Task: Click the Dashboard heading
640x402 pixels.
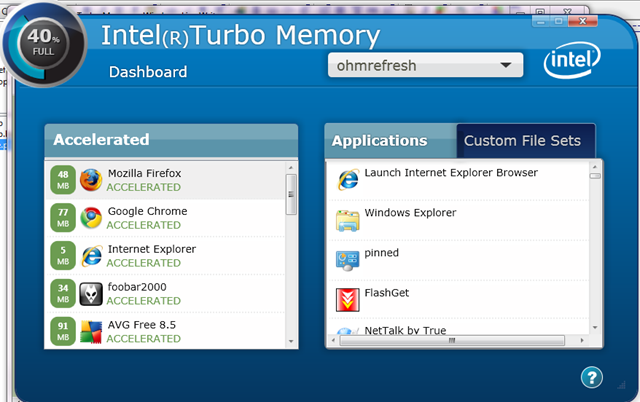Action: coord(148,72)
